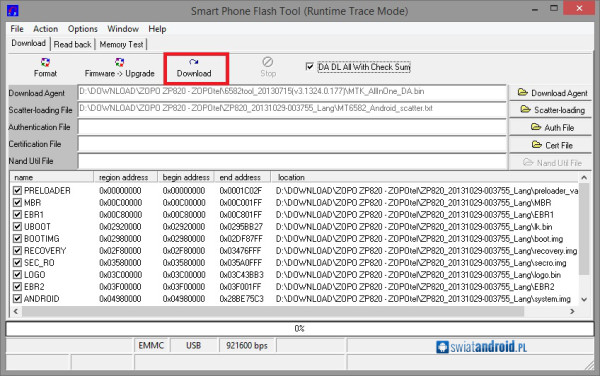
Task: Select the RECOVERY row region address 0x02F80000
Action: point(120,251)
